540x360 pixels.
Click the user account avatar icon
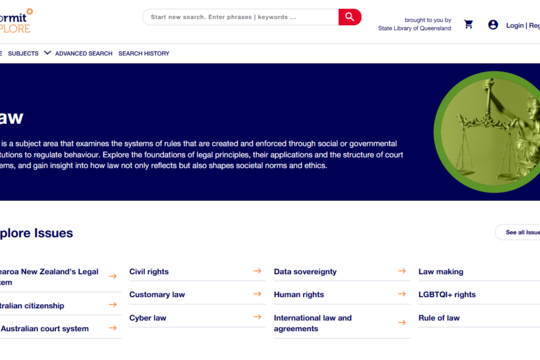pos(493,25)
